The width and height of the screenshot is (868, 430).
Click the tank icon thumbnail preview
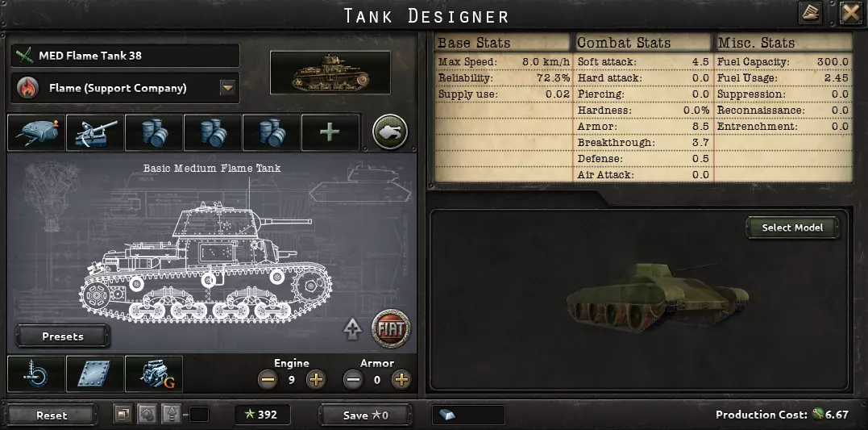click(x=330, y=73)
